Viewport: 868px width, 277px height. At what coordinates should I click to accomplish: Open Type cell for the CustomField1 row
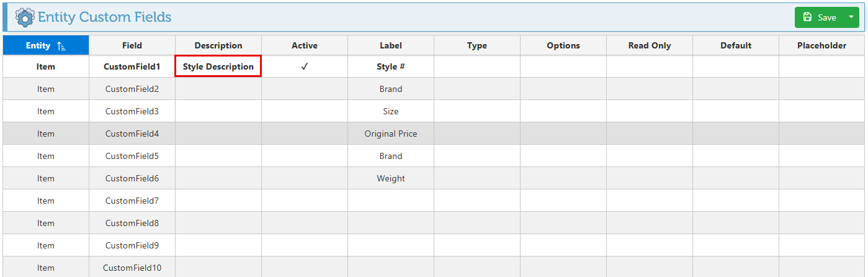click(477, 66)
